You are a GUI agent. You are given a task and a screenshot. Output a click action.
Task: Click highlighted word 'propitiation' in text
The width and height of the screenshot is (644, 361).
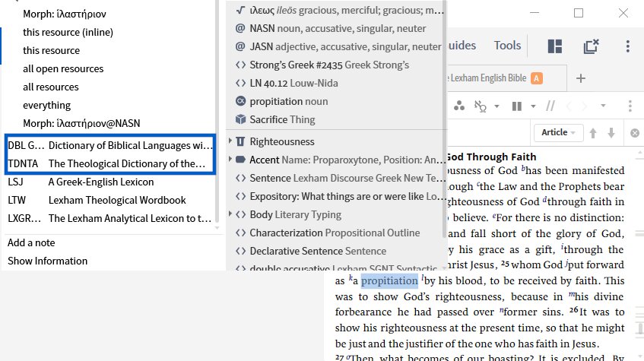[x=389, y=281]
